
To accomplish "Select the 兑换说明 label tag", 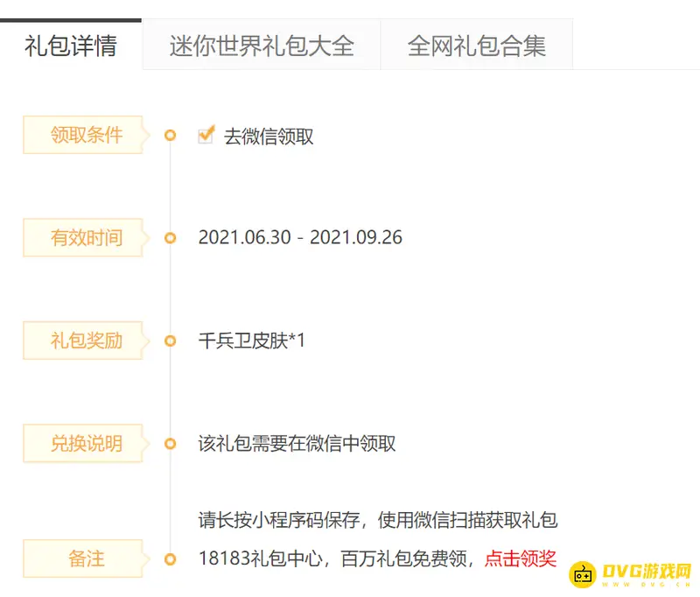I will pyautogui.click(x=86, y=444).
